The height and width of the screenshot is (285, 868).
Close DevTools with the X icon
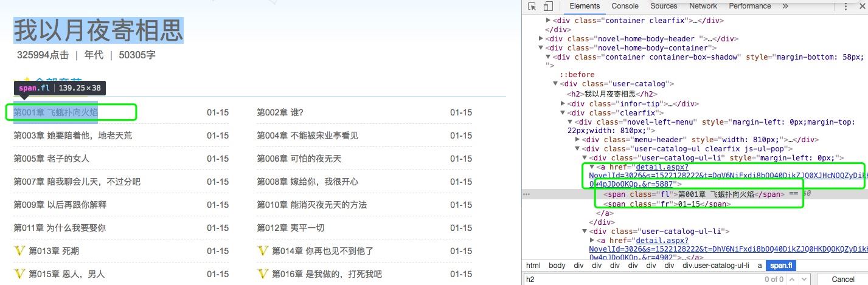861,6
